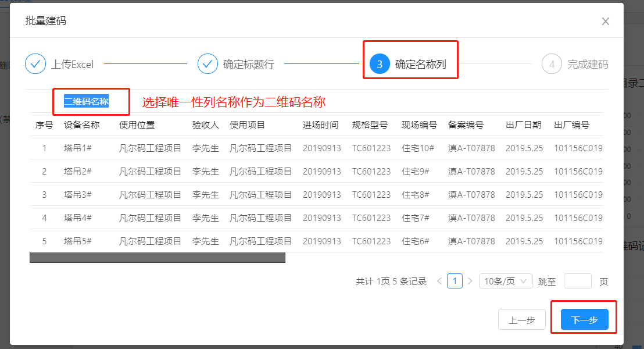644x349 pixels.
Task: Click the checkmark icon on 上传Excel step
Action: (35, 64)
